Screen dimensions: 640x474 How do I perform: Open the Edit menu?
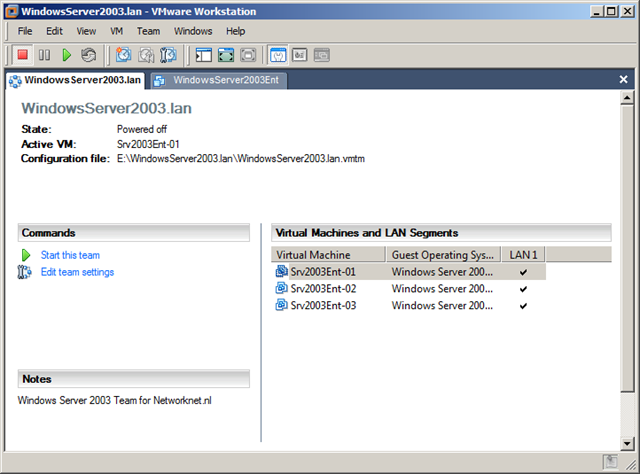tap(54, 31)
